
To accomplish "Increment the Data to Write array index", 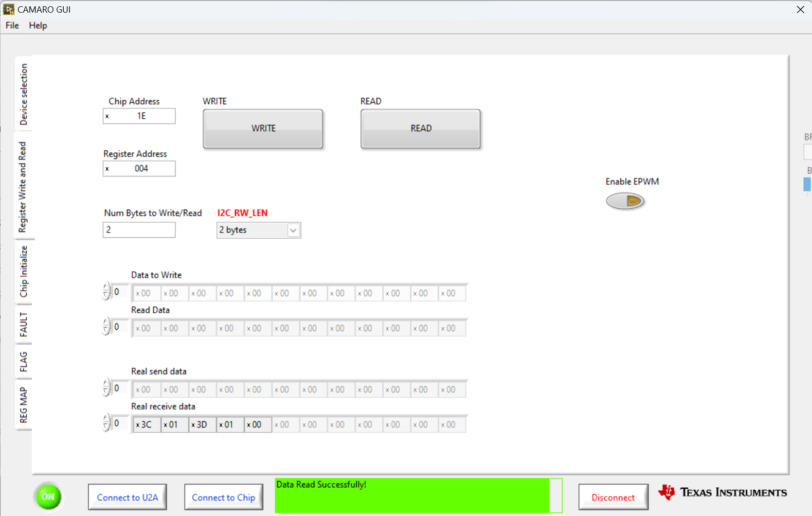I will [107, 288].
